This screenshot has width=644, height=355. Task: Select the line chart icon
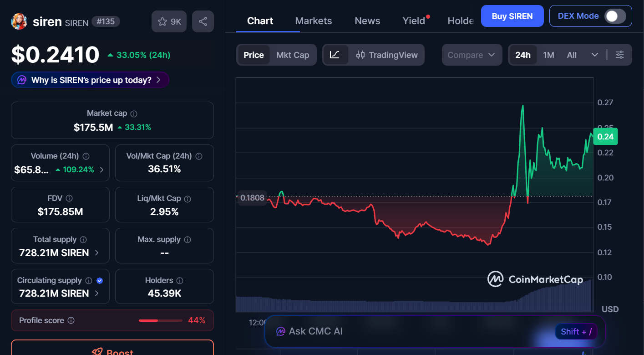pos(335,55)
